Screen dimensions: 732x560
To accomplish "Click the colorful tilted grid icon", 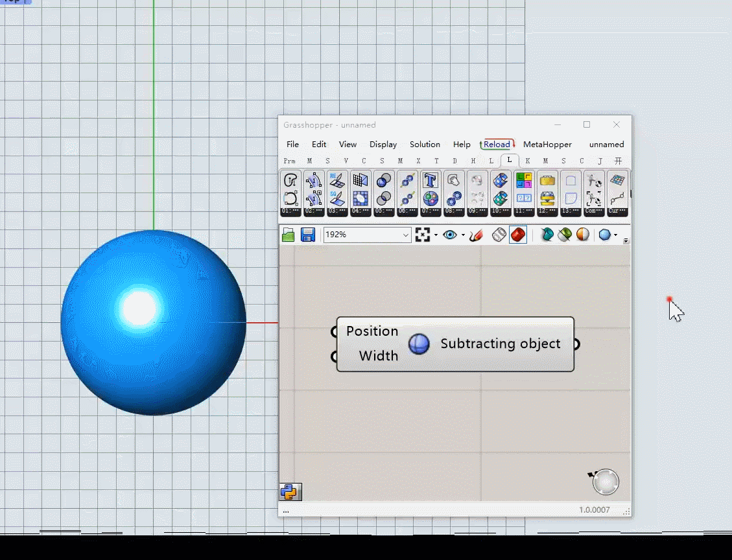I will 617,180.
